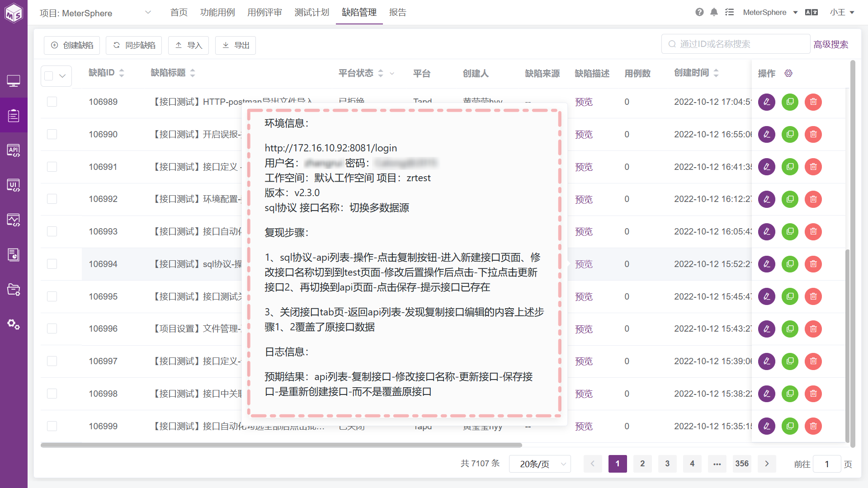
Task: Select the checkbox for row 106996
Action: [52, 328]
